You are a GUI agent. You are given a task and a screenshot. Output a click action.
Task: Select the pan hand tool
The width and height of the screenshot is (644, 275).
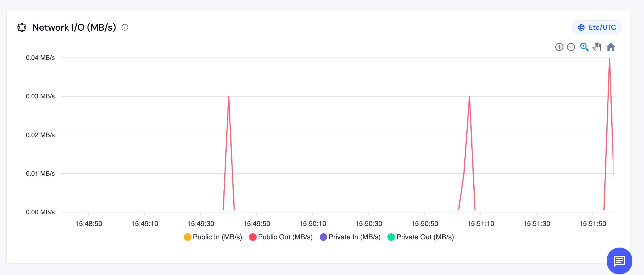[597, 47]
